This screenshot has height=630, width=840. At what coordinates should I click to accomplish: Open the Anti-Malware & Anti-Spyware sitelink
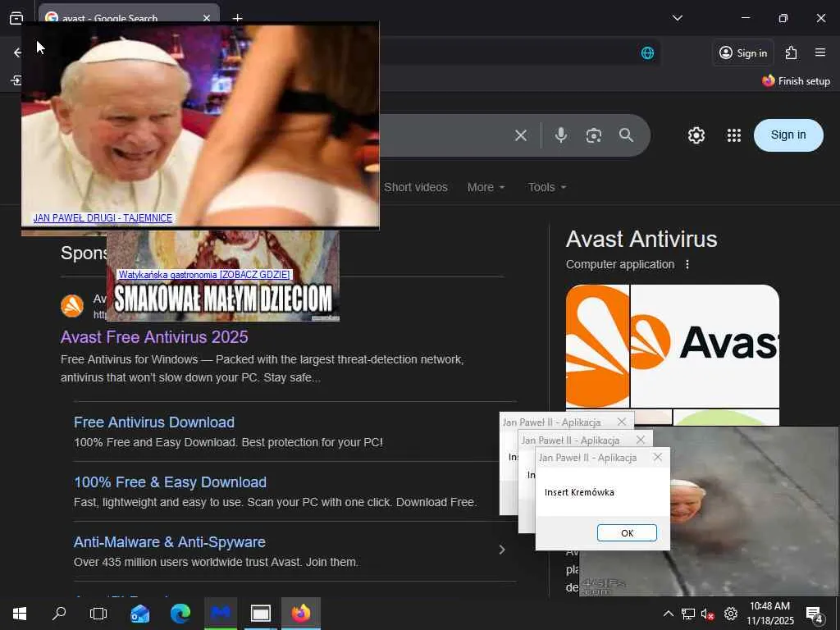[170, 542]
